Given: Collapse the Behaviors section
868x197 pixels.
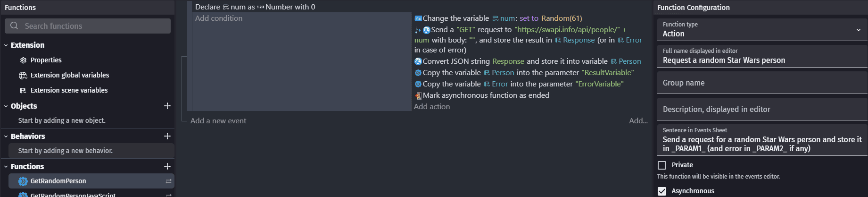Looking at the screenshot, I should pyautogui.click(x=6, y=136).
